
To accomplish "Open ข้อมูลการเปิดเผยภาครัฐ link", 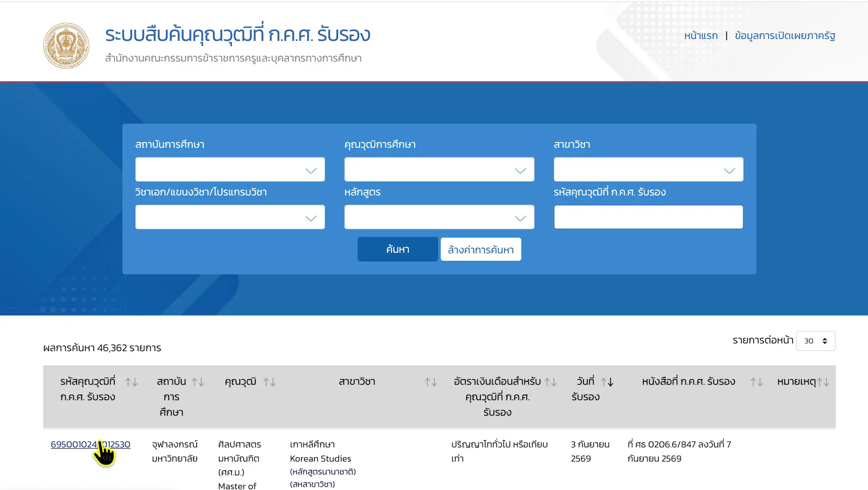I will point(785,36).
